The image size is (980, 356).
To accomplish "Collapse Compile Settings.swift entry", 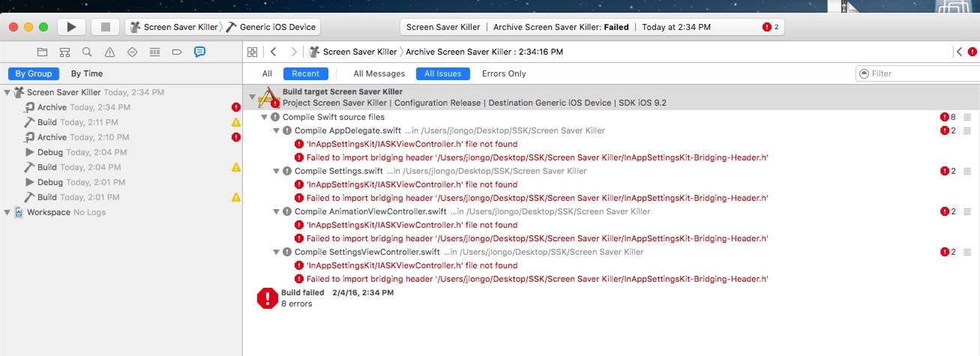I will click(277, 171).
